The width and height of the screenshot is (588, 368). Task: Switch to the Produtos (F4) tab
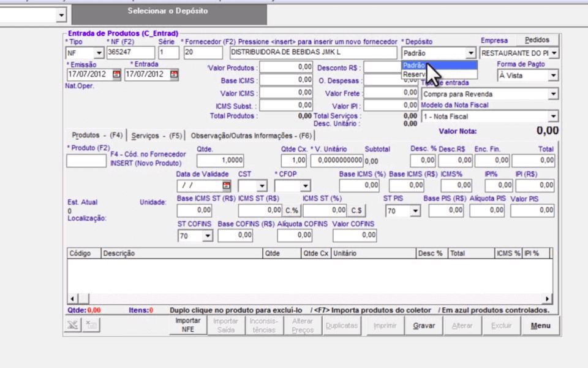click(97, 135)
